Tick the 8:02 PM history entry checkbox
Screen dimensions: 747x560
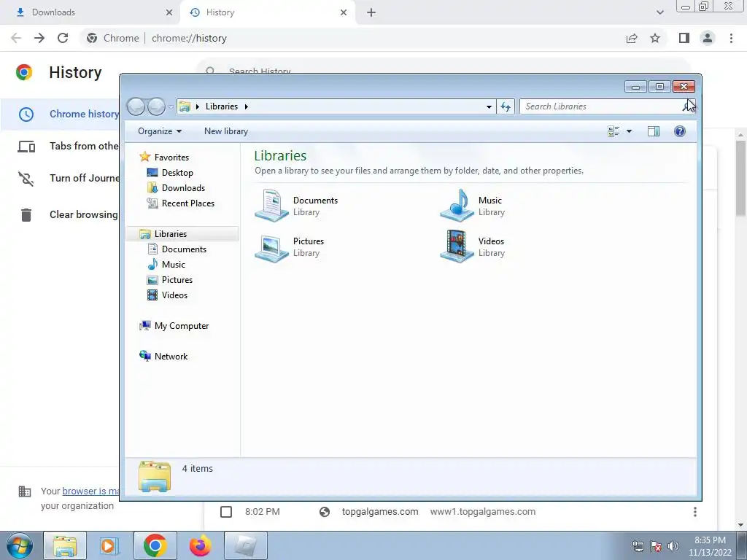tap(226, 512)
